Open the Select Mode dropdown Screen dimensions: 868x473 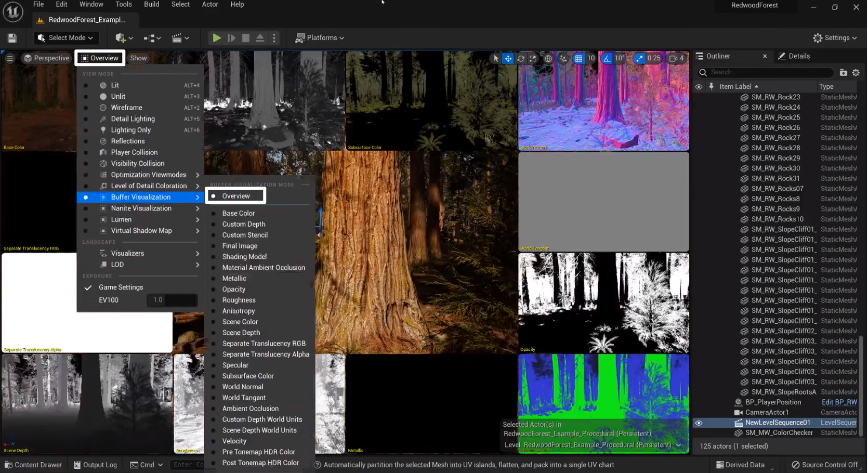65,38
